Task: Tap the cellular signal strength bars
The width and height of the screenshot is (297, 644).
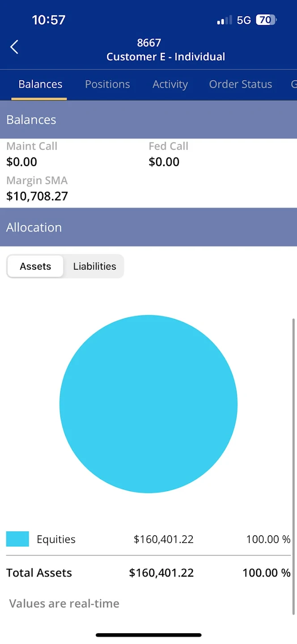Action: [224, 20]
